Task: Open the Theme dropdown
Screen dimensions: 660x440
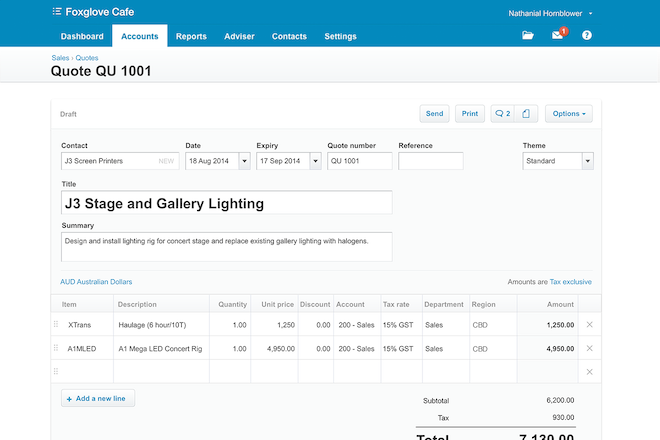Action: click(x=587, y=161)
